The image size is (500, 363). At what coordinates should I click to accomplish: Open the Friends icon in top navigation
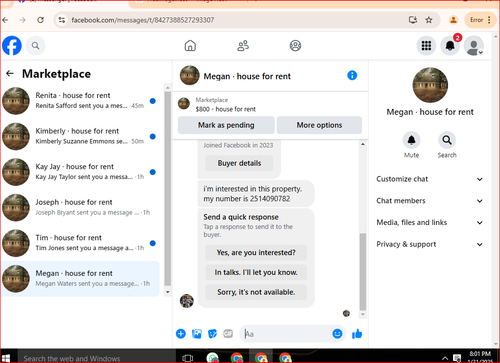[243, 46]
